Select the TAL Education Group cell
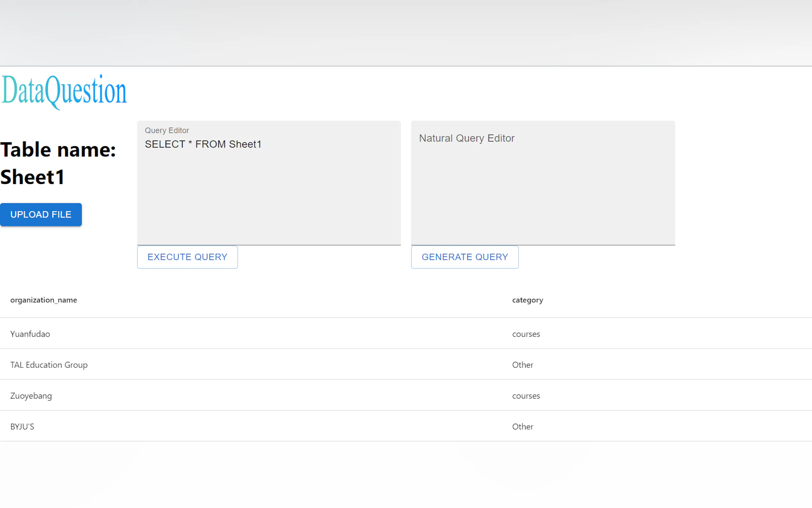This screenshot has height=508, width=812. pyautogui.click(x=49, y=365)
